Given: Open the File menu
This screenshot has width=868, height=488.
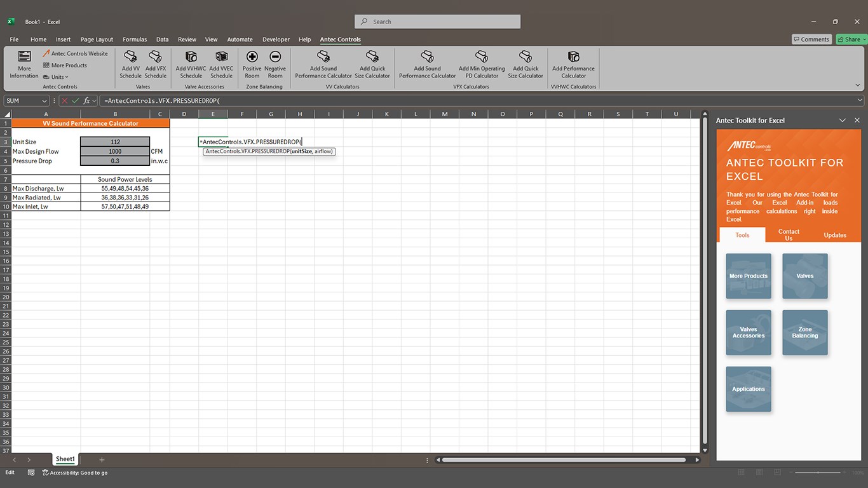Looking at the screenshot, I should click(14, 39).
